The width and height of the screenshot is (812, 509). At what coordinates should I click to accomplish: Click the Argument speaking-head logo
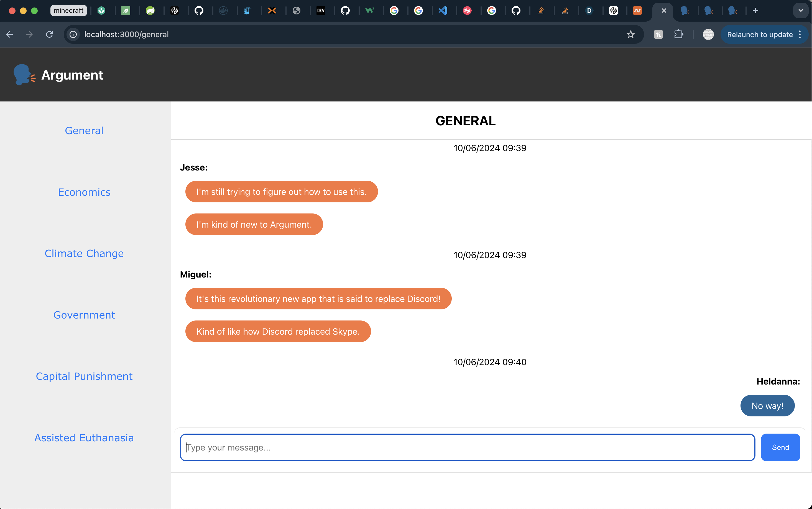coord(24,75)
